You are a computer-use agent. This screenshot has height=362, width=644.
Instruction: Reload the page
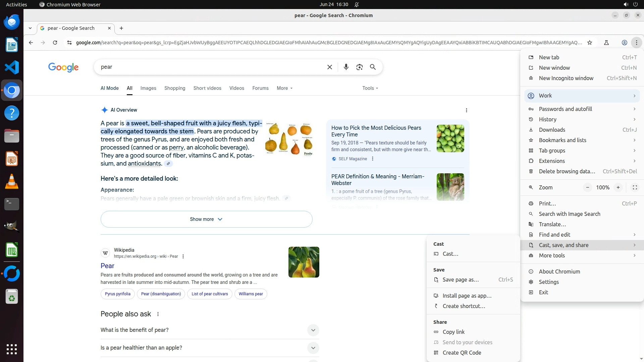tap(55, 43)
